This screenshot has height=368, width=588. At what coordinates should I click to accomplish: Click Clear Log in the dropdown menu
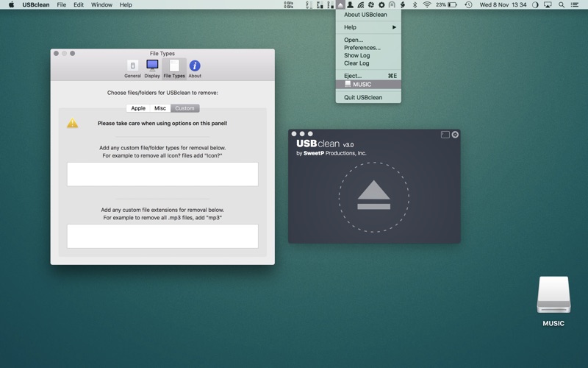[356, 63]
